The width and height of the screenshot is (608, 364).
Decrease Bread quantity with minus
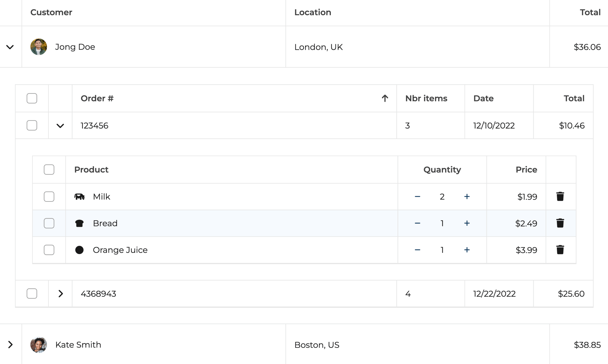pos(418,223)
